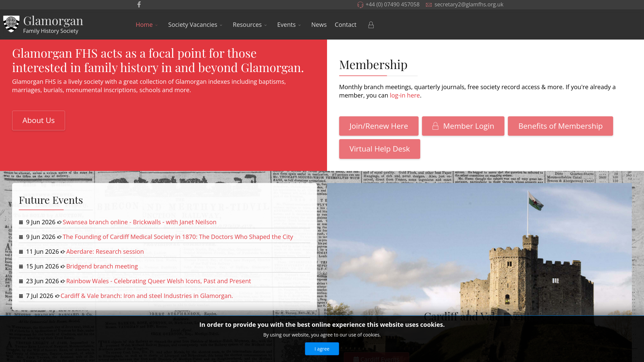
Task: Expand the Events menu chevron
Action: click(300, 25)
